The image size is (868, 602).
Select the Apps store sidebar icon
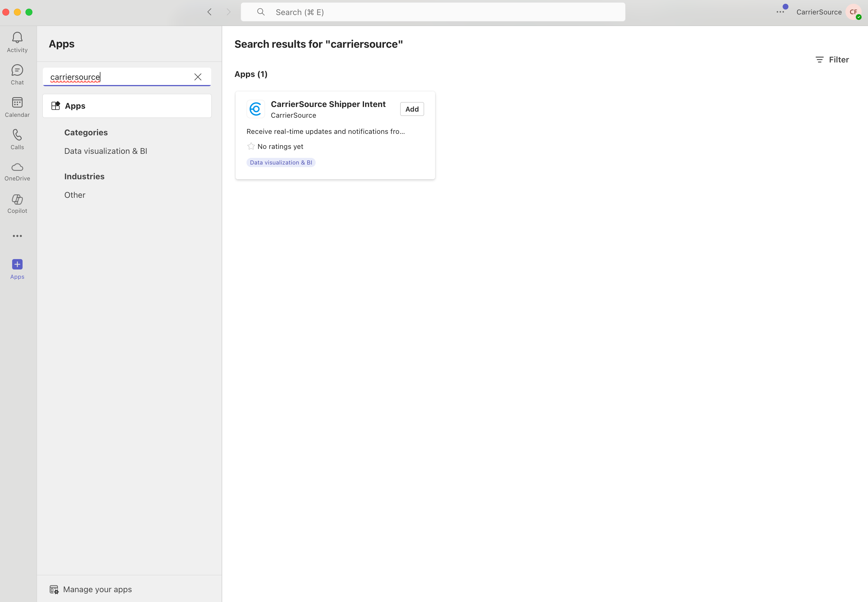(x=17, y=269)
